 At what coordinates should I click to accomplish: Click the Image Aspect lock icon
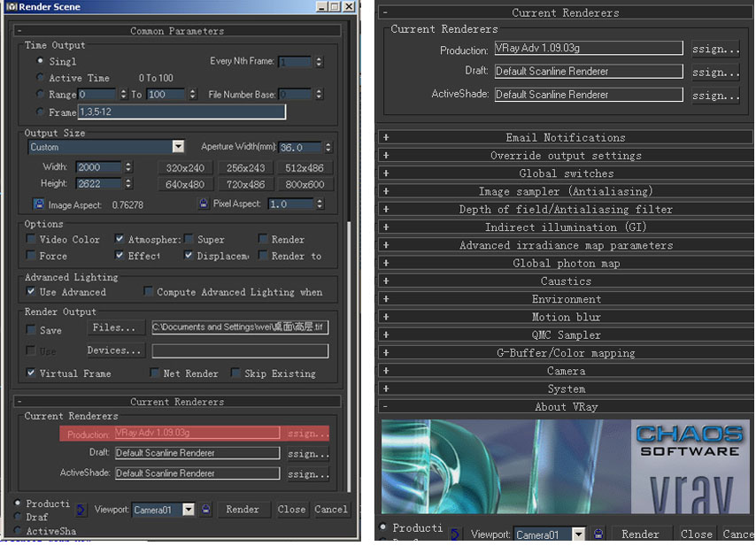tap(39, 204)
